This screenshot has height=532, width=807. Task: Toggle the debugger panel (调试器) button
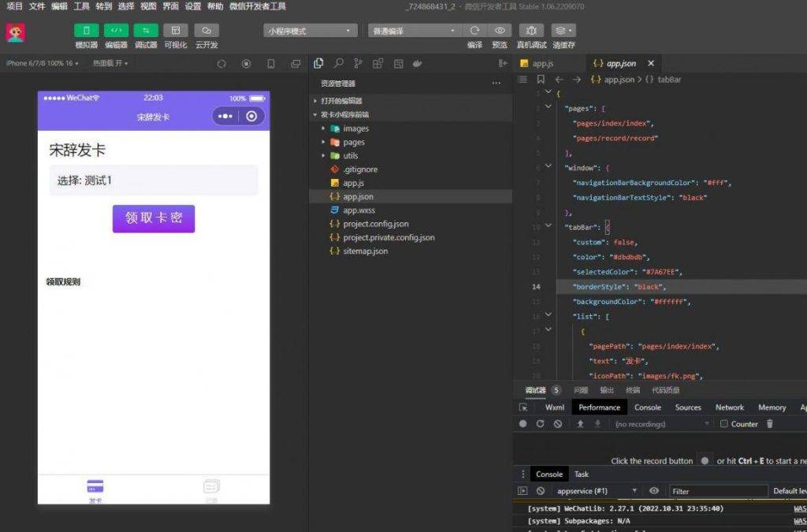146,31
